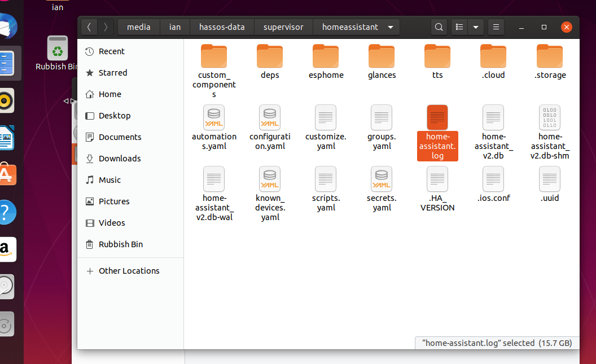Select the custom_components folder
The height and width of the screenshot is (364, 596).
214,56
